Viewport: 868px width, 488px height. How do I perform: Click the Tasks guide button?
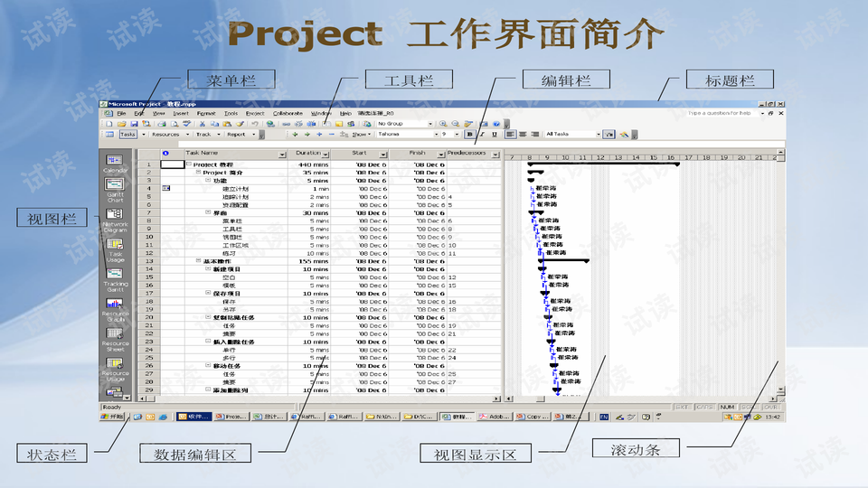(127, 135)
